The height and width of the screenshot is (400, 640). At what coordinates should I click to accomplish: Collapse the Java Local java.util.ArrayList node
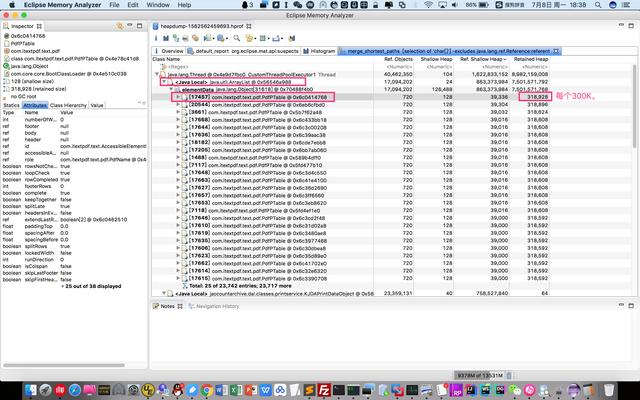[164, 82]
